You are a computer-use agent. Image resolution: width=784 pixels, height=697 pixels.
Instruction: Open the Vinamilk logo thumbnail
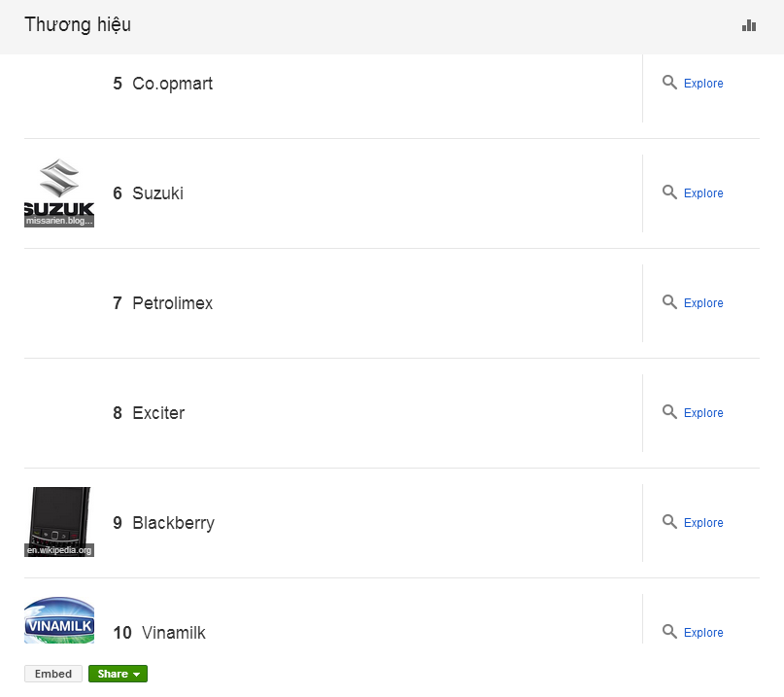tap(59, 621)
